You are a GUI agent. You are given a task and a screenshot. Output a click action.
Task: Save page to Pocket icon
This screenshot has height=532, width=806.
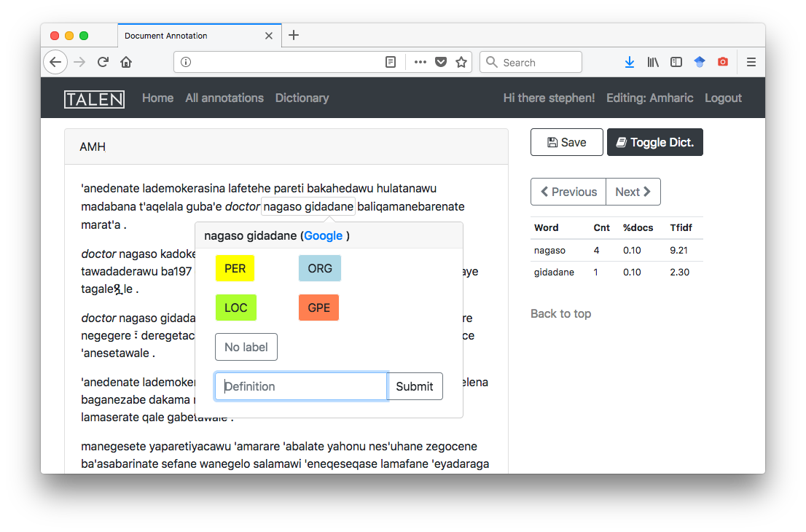(x=440, y=62)
